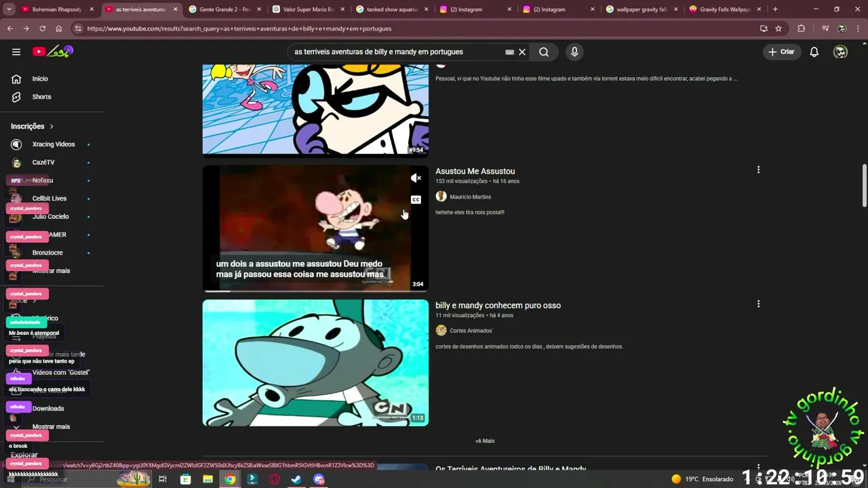Open a new browser tab with plus
868x488 pixels.
pos(775,9)
